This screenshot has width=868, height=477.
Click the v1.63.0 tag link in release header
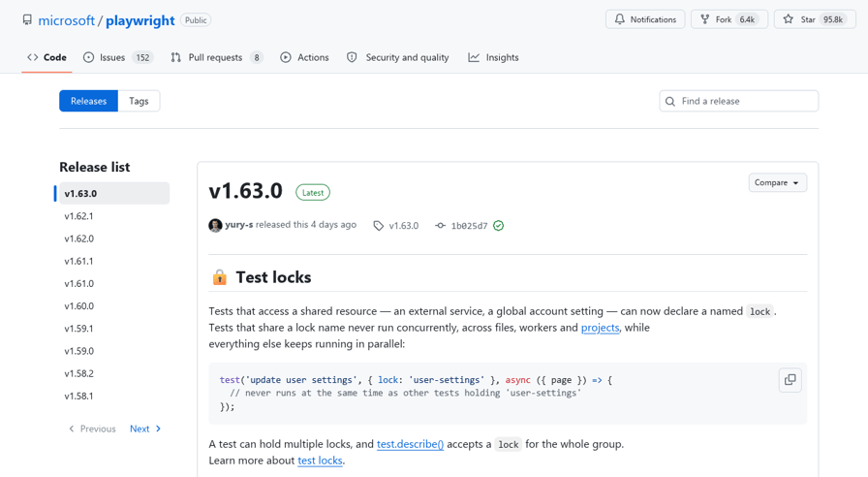[404, 226]
